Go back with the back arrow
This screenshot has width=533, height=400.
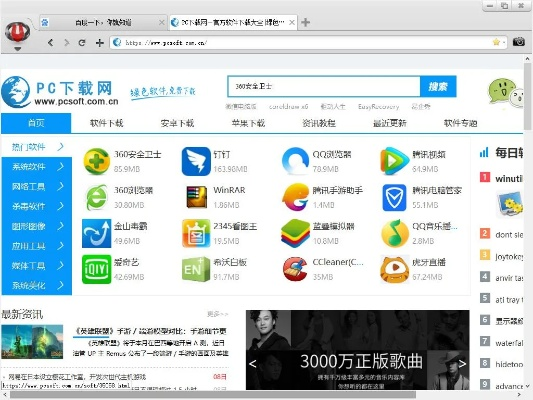pos(51,42)
